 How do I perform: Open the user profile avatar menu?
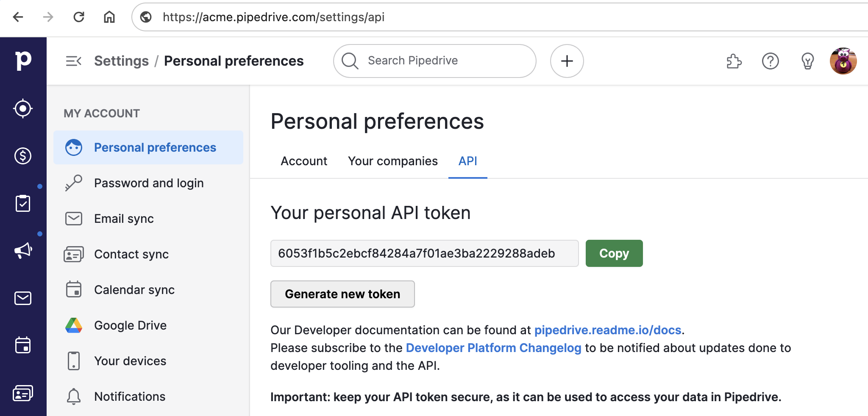[843, 61]
